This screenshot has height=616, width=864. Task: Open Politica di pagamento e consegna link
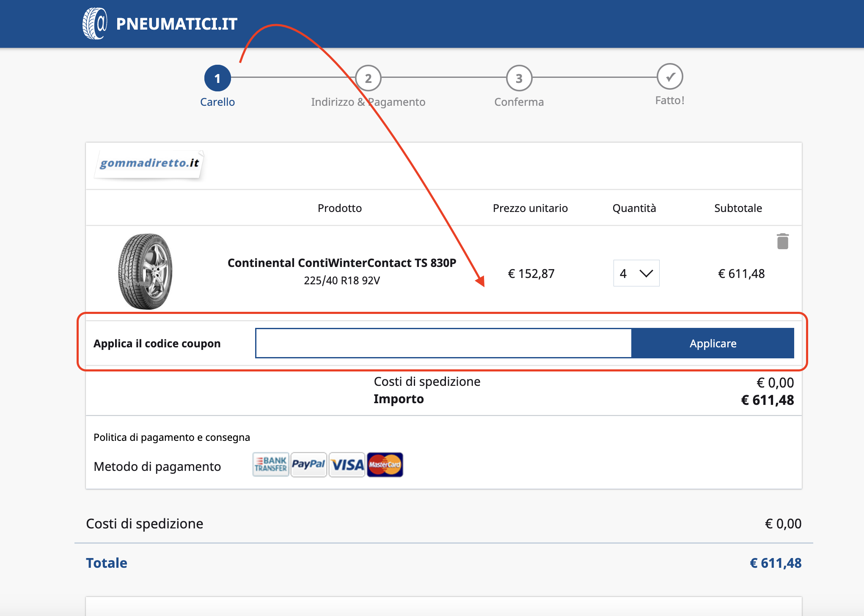172,437
